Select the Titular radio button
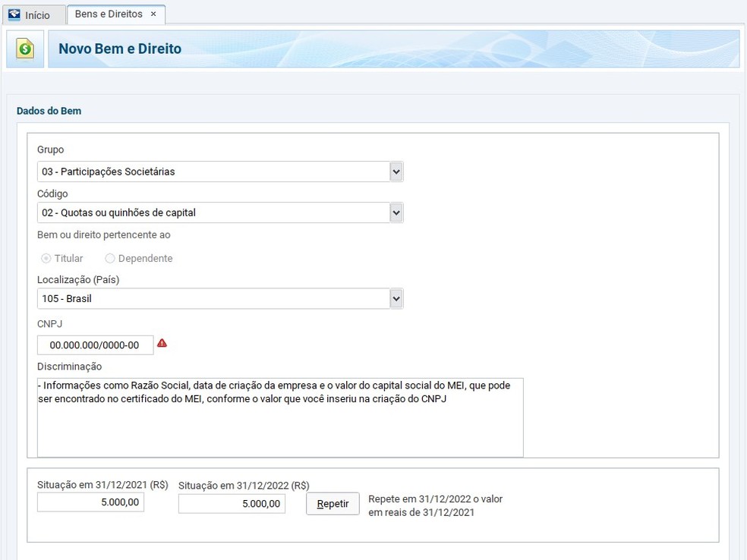 pyautogui.click(x=46, y=259)
